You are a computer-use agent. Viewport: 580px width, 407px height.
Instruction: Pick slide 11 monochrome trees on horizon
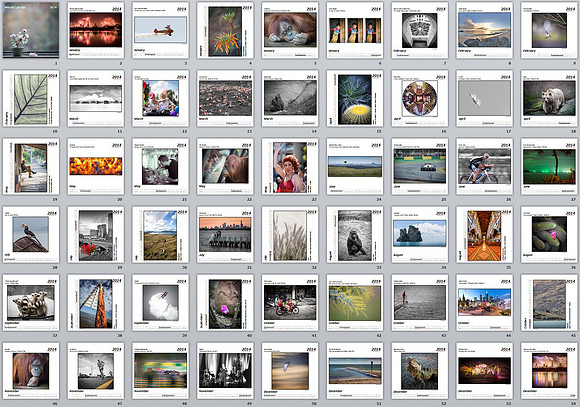[95, 98]
